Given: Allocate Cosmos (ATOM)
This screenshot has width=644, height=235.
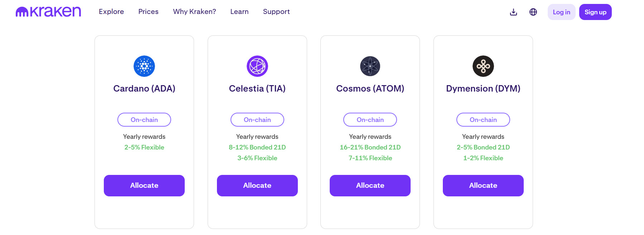Looking at the screenshot, I should [370, 186].
